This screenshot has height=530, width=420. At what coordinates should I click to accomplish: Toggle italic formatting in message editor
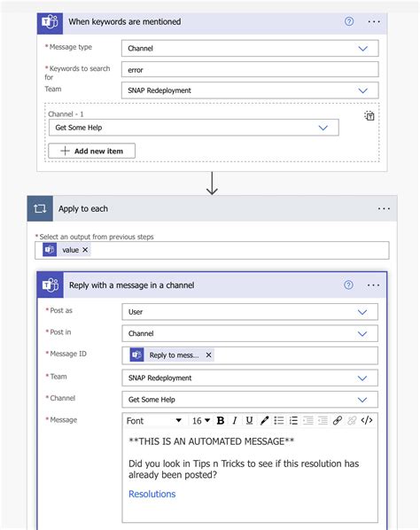[235, 420]
